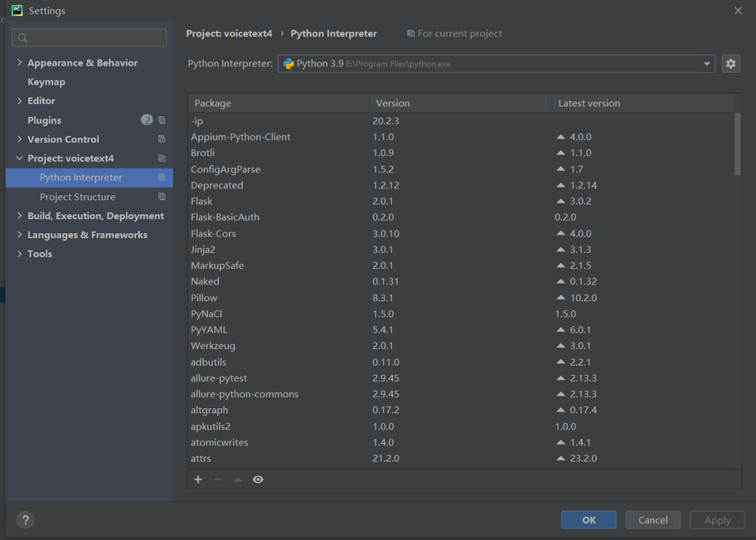Click upgrade arrow next to adbutils 2.2.1
Image resolution: width=756 pixels, height=540 pixels.
(x=560, y=362)
